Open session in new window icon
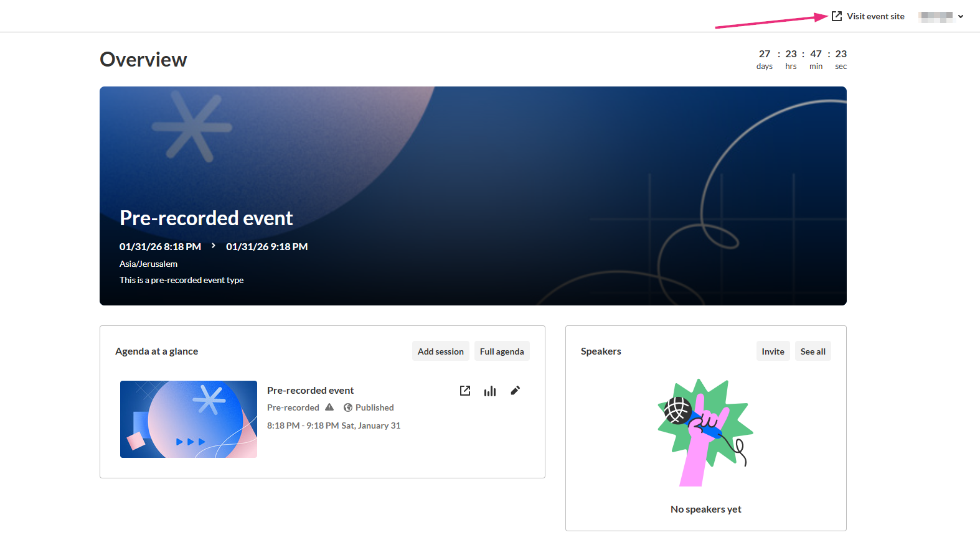This screenshot has height=558, width=980. [465, 391]
